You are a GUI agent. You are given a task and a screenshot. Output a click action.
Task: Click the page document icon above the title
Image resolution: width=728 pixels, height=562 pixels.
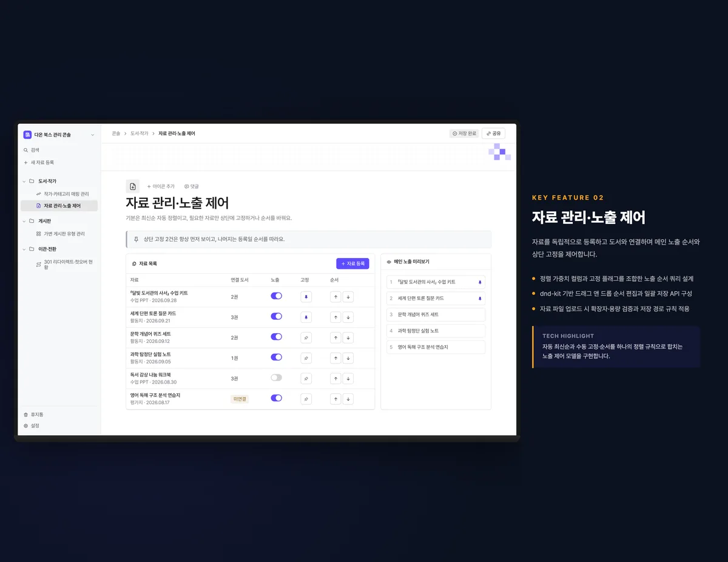133,186
